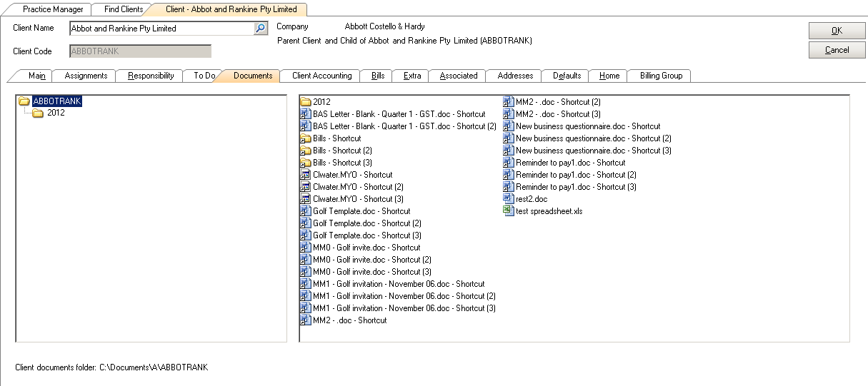Open the Assignments tab
Screen dimensions: 868x386
86,76
